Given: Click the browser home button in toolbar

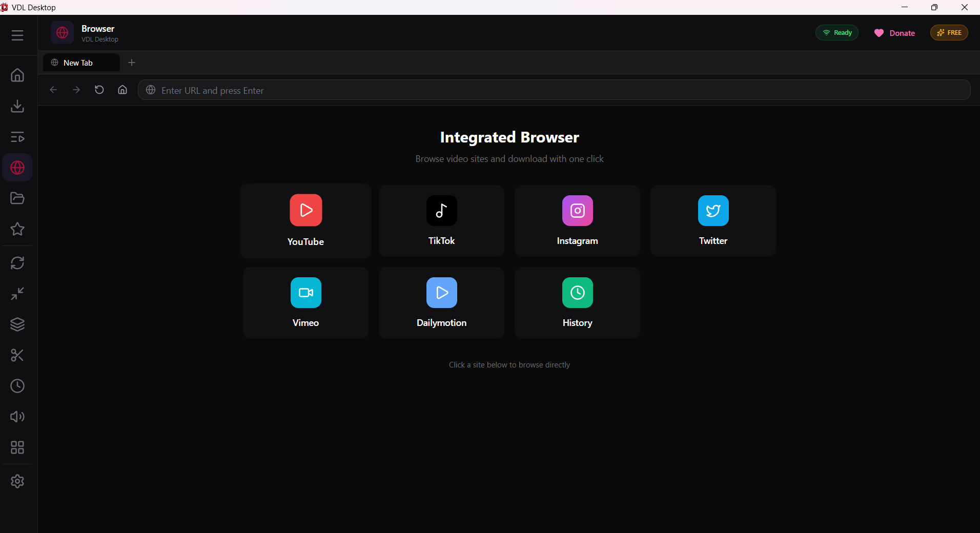Looking at the screenshot, I should [x=122, y=90].
